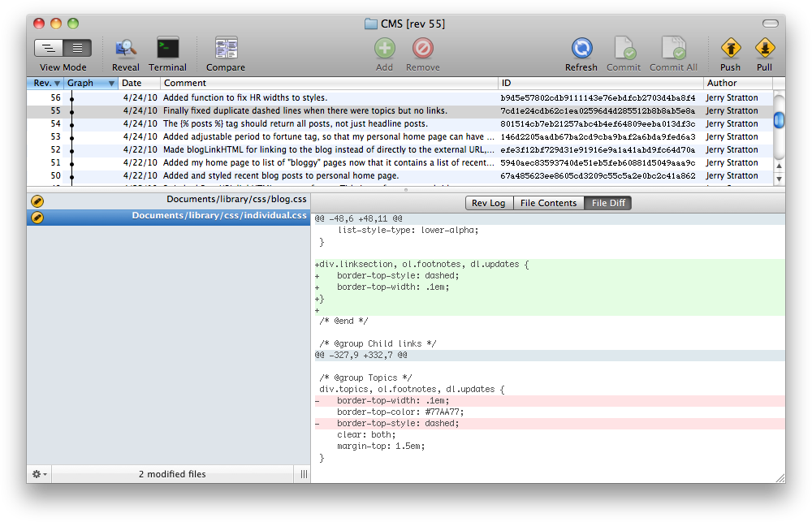The image size is (812, 522).
Task: Switch to the Rev Log tab
Action: click(489, 203)
